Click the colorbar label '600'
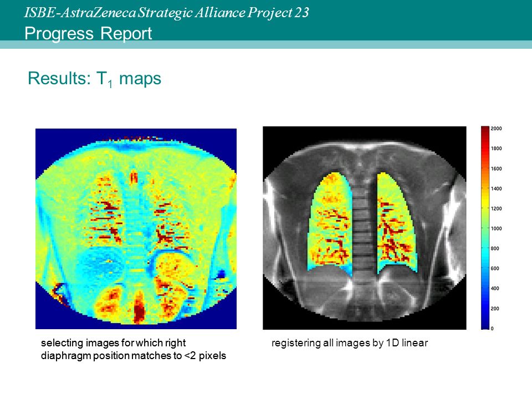532x399 pixels. pos(495,269)
